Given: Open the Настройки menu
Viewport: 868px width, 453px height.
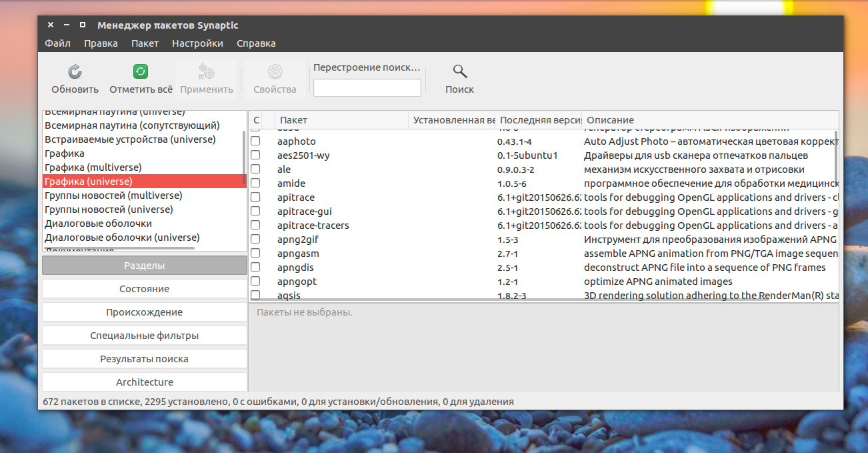Looking at the screenshot, I should click(197, 43).
